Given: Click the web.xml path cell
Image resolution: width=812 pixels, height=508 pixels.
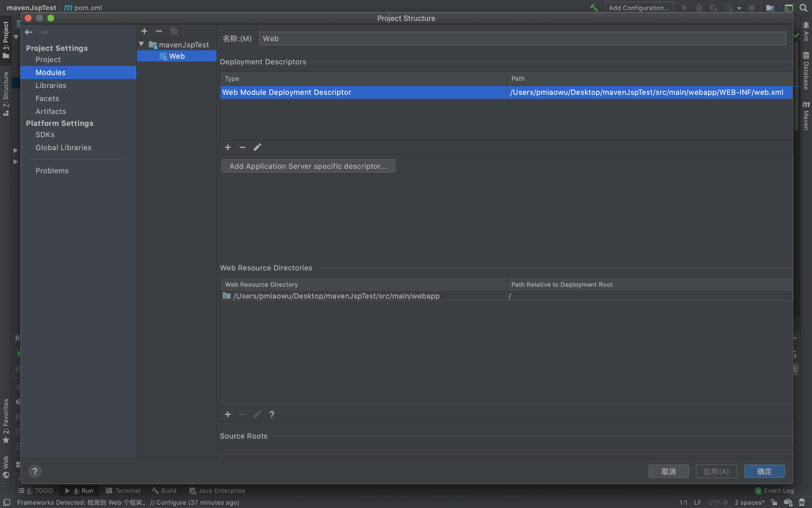Looking at the screenshot, I should (649, 92).
